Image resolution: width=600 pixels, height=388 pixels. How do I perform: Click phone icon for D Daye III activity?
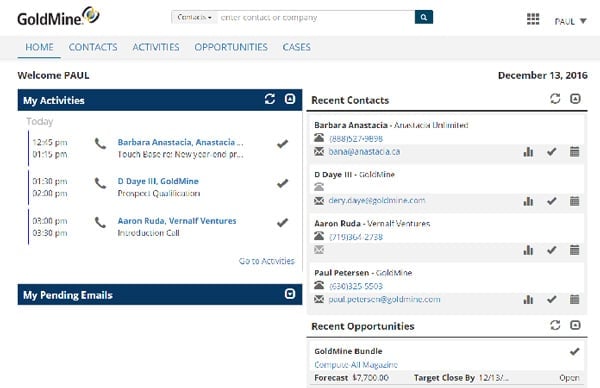coord(100,183)
